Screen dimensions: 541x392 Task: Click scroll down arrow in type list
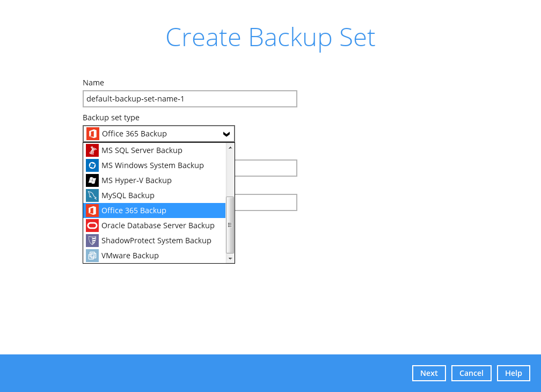[x=230, y=258]
